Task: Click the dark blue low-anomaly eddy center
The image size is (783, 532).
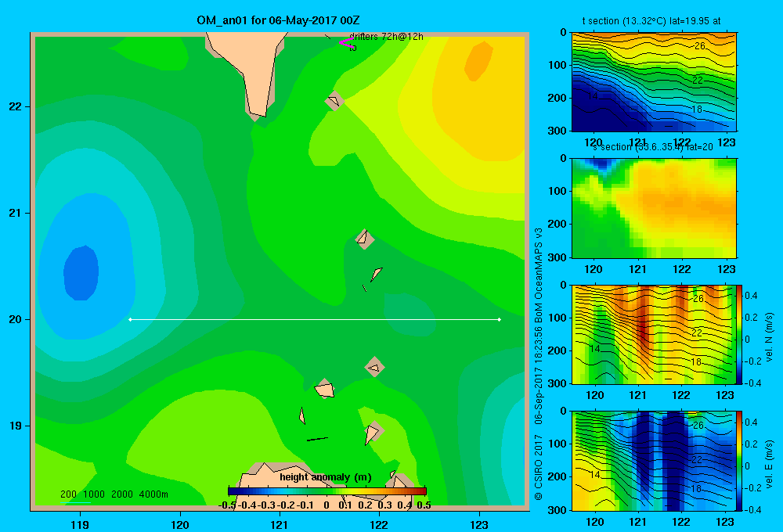Action: pos(81,273)
